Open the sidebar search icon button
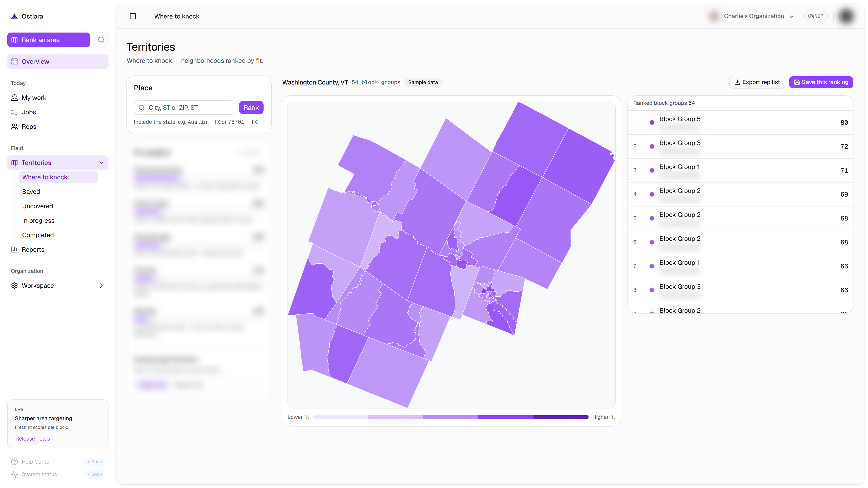Image resolution: width=868 pixels, height=488 pixels. (101, 40)
